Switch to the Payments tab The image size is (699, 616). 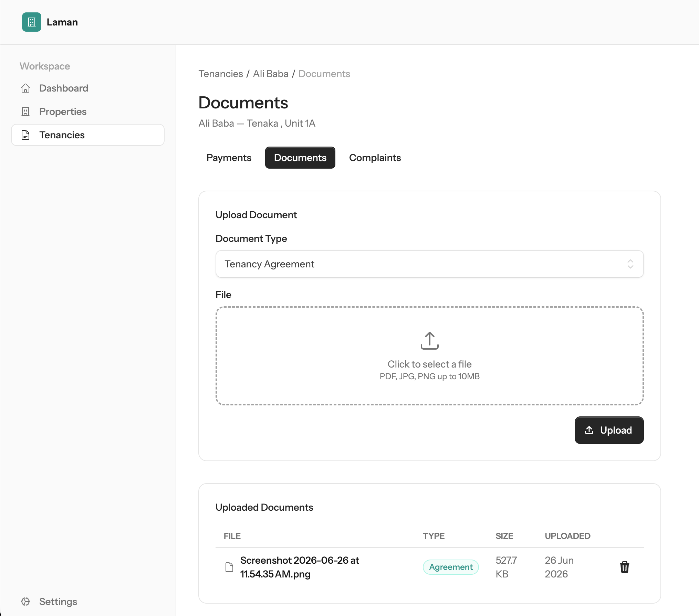[x=229, y=158]
